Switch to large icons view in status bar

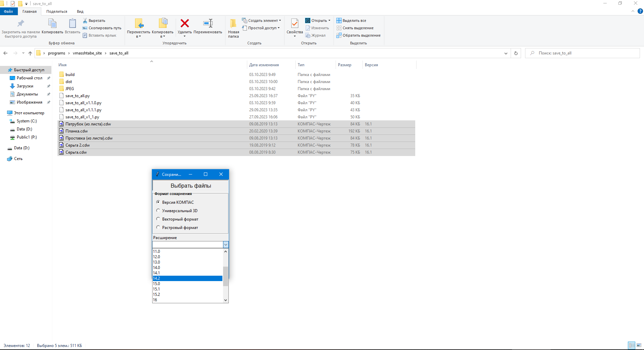(639, 345)
